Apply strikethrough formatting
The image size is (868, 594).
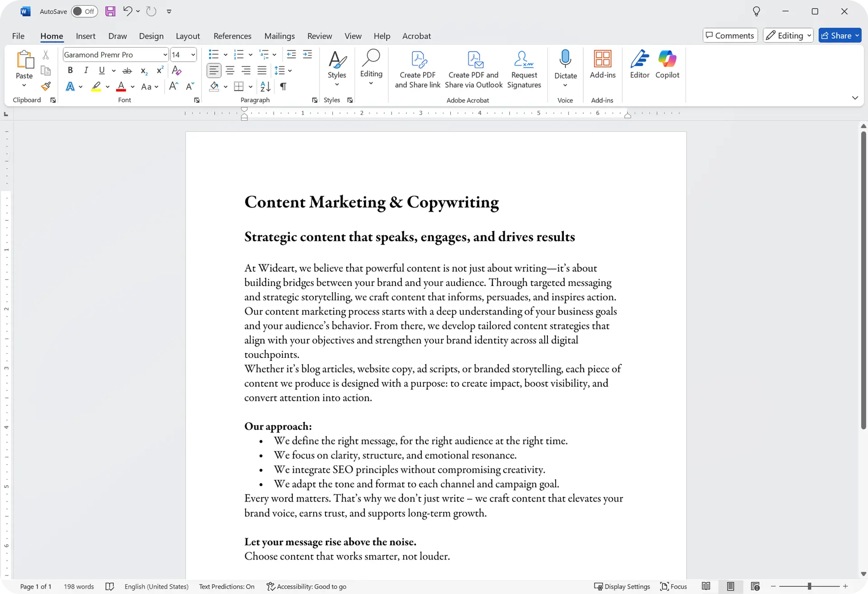pyautogui.click(x=127, y=71)
